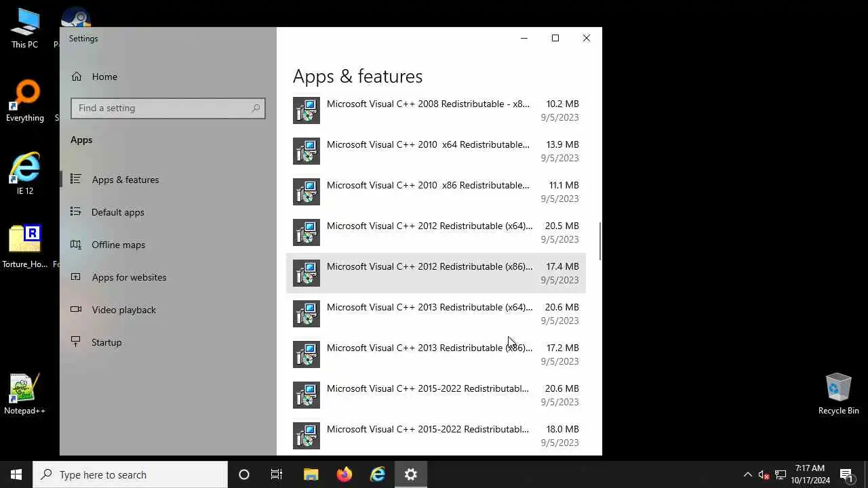Image resolution: width=868 pixels, height=488 pixels.
Task: Click the Find a setting search box
Action: point(167,108)
